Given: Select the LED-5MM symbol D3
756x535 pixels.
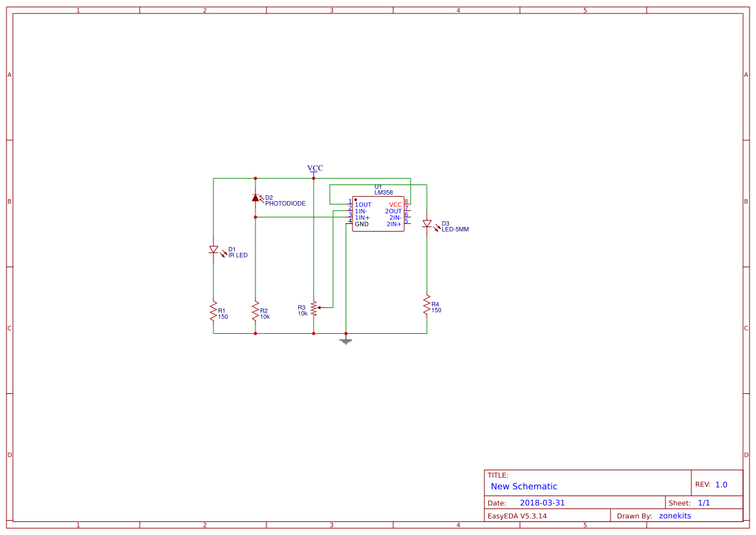Looking at the screenshot, I should tap(428, 224).
